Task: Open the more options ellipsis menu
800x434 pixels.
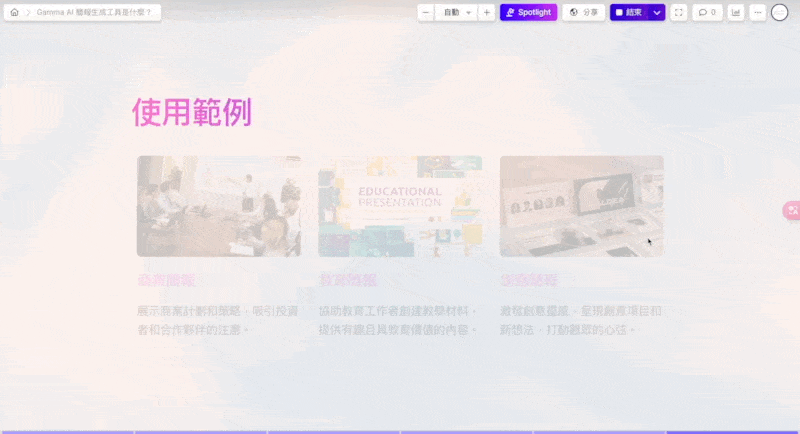Action: [758, 12]
